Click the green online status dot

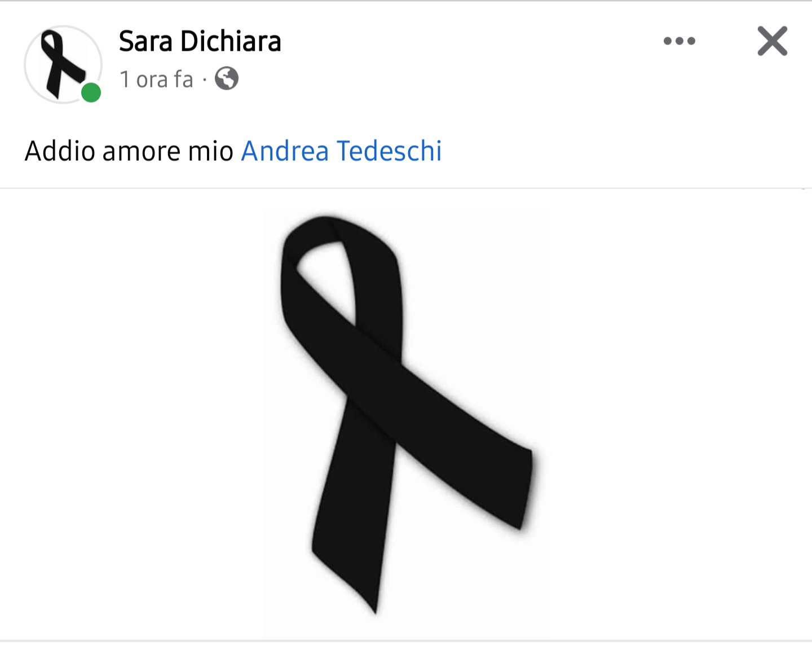91,93
